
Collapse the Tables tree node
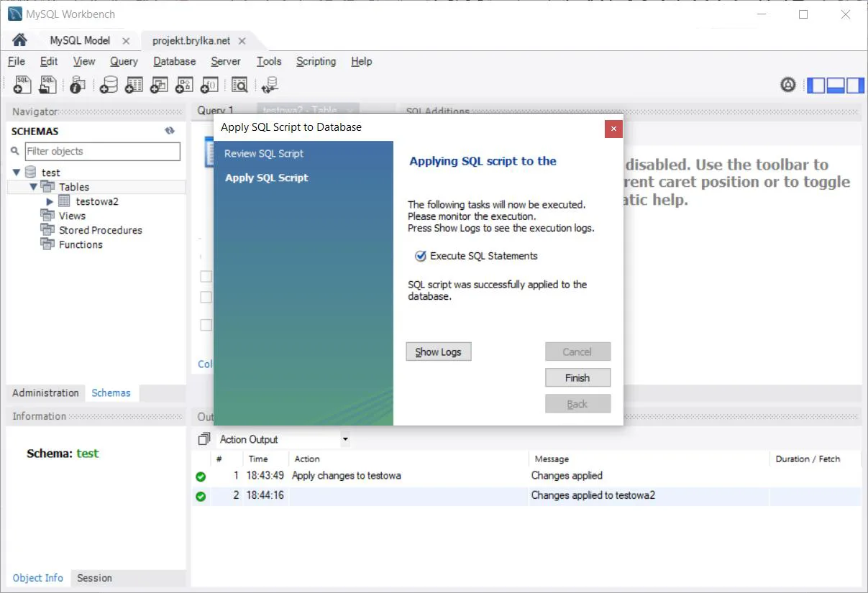click(33, 187)
